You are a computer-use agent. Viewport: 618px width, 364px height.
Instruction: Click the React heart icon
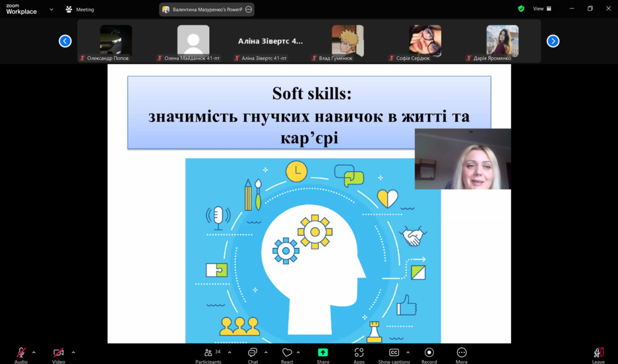click(x=287, y=353)
